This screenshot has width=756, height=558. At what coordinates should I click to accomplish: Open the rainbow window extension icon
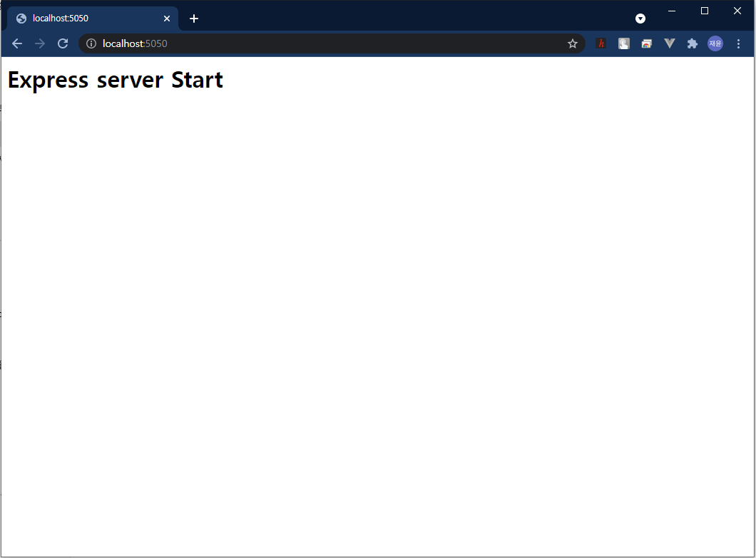(647, 44)
